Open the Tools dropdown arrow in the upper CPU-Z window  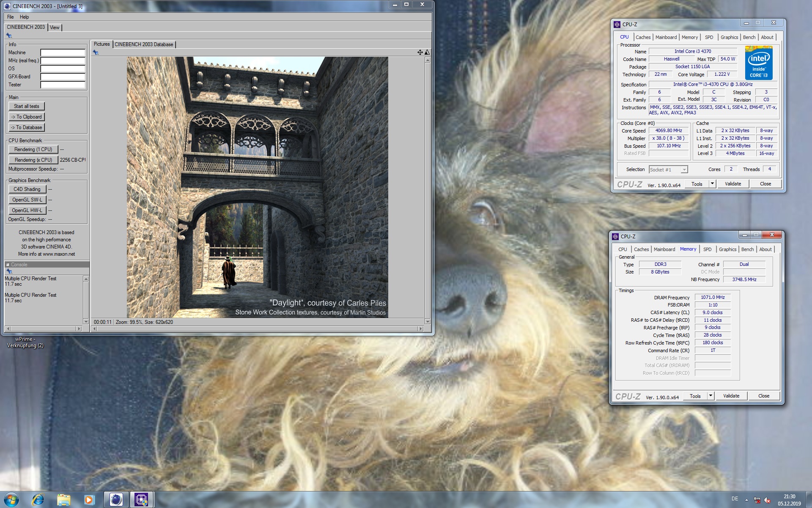(712, 184)
